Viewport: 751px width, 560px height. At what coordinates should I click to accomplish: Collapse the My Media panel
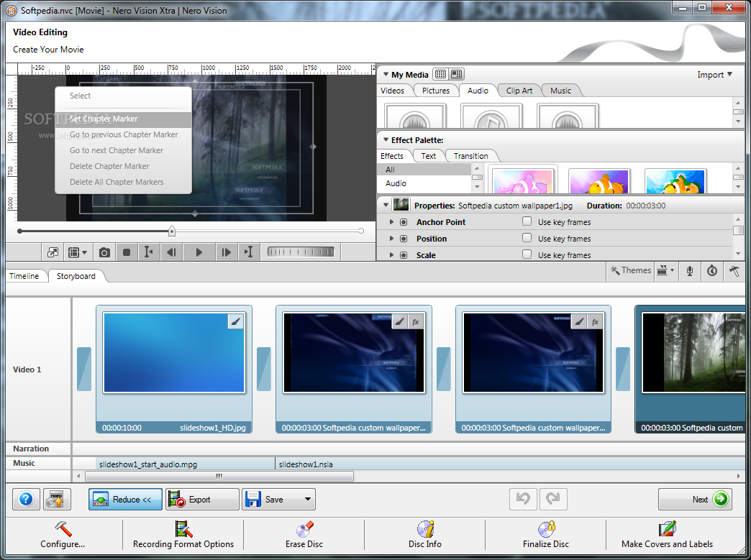386,74
